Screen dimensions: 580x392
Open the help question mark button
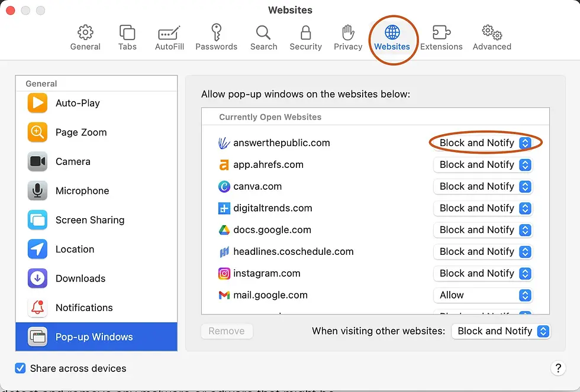[558, 368]
